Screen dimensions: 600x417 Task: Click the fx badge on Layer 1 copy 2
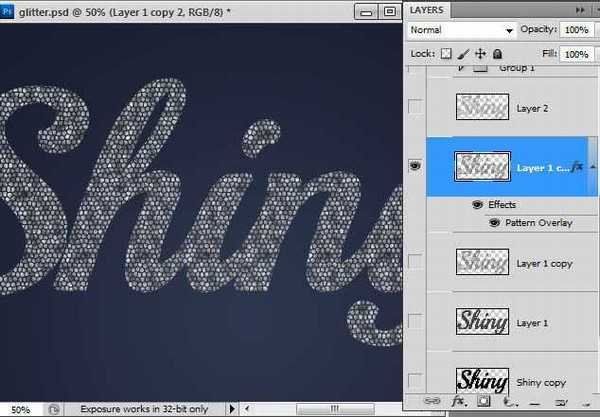click(x=577, y=167)
